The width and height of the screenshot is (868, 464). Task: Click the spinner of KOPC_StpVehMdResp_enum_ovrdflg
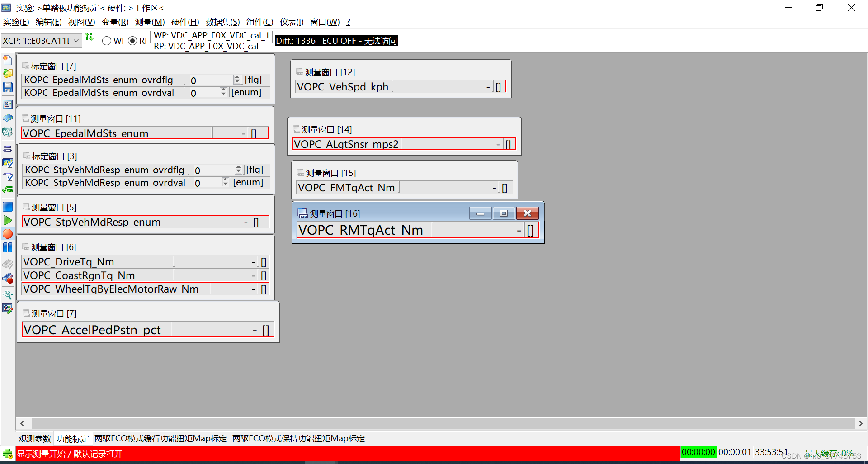239,170
